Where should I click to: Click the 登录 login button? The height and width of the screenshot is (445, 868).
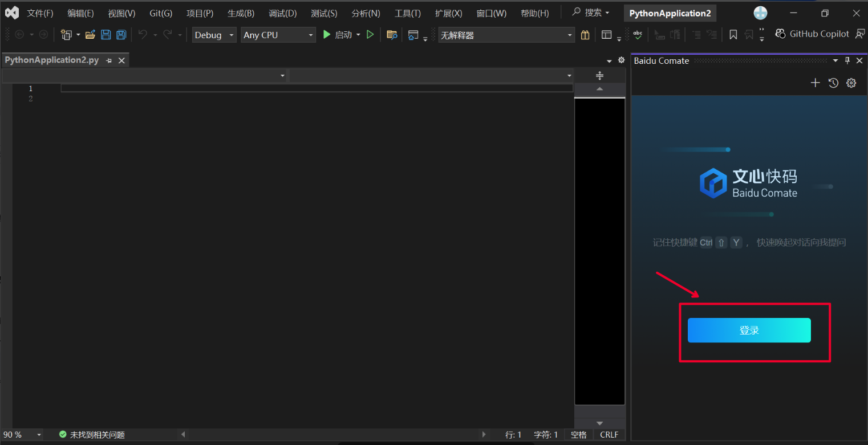pyautogui.click(x=749, y=330)
